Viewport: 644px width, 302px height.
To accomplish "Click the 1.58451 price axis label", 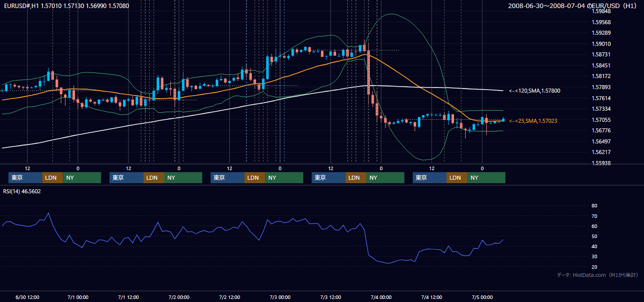I will pos(601,65).
